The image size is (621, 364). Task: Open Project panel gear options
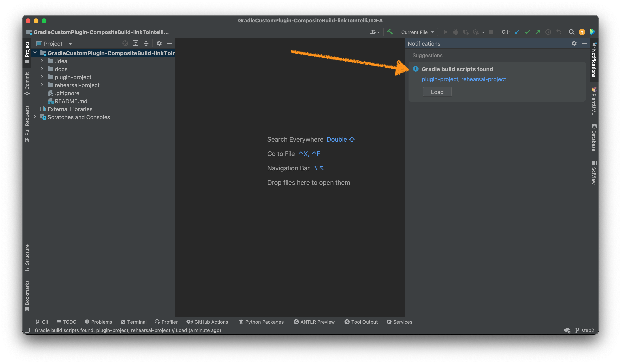[x=159, y=43]
